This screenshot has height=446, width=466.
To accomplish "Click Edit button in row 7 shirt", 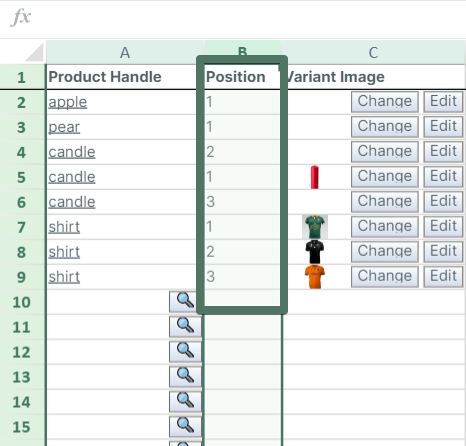I will click(443, 227).
